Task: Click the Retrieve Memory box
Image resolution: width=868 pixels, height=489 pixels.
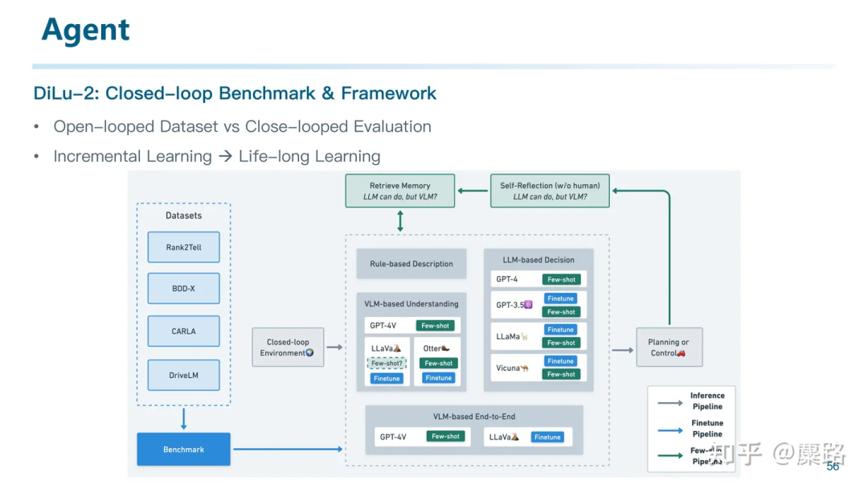Action: pos(400,191)
